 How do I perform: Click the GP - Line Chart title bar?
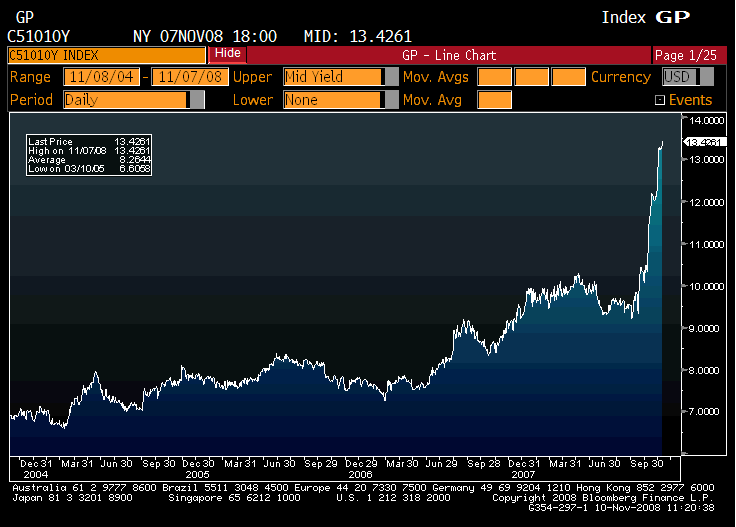click(x=449, y=55)
